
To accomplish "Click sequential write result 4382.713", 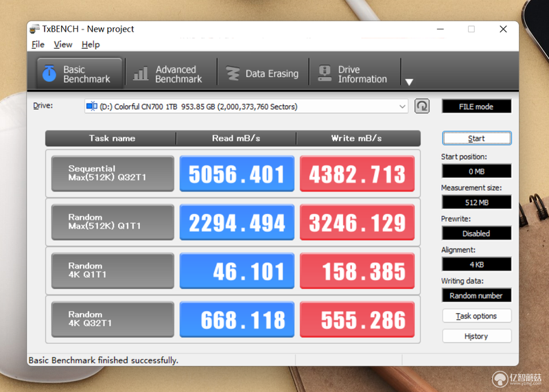I will click(357, 174).
